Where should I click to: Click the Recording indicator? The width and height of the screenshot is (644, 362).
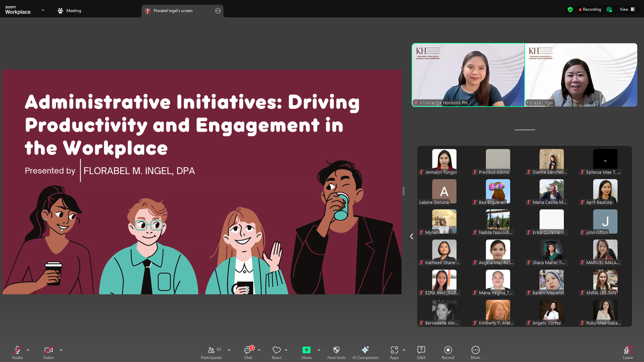coord(590,9)
